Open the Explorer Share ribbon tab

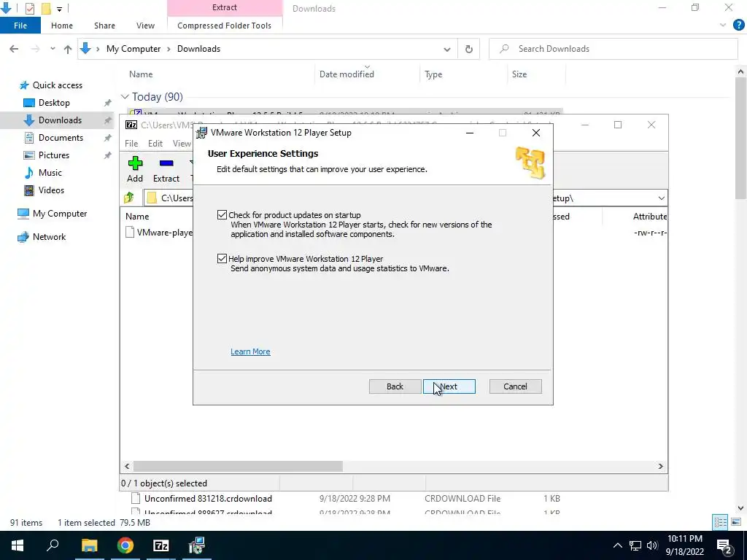[104, 26]
